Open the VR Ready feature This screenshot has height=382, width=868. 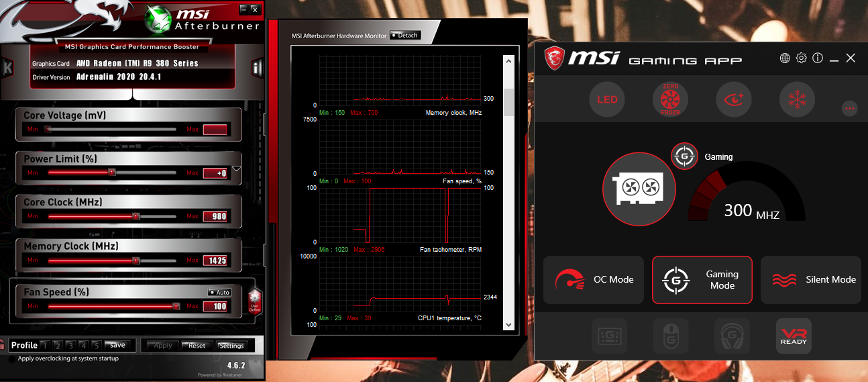pos(794,336)
